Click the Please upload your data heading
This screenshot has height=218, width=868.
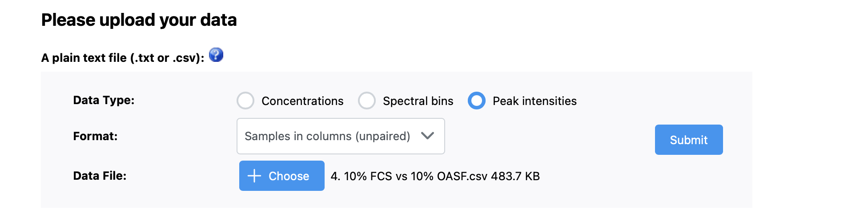pos(139,20)
